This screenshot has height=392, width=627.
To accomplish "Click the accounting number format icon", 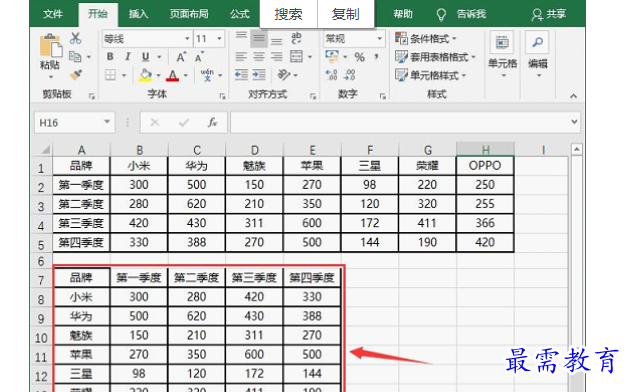I will [332, 57].
